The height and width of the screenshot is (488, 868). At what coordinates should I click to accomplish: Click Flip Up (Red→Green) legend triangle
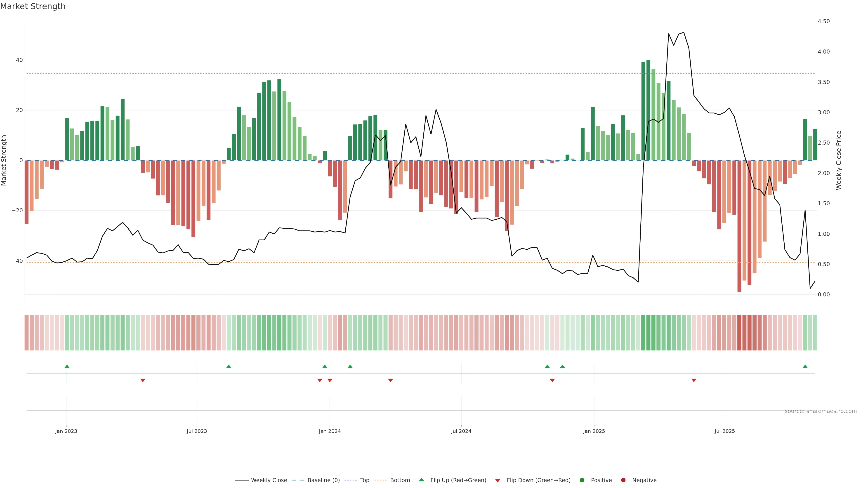pyautogui.click(x=421, y=480)
